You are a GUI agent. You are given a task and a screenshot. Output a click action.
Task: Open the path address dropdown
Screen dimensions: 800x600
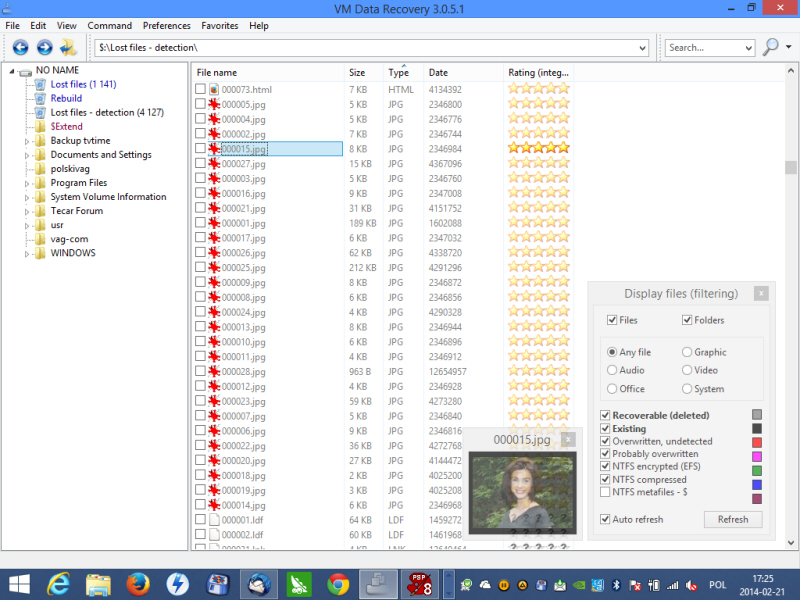[x=642, y=48]
